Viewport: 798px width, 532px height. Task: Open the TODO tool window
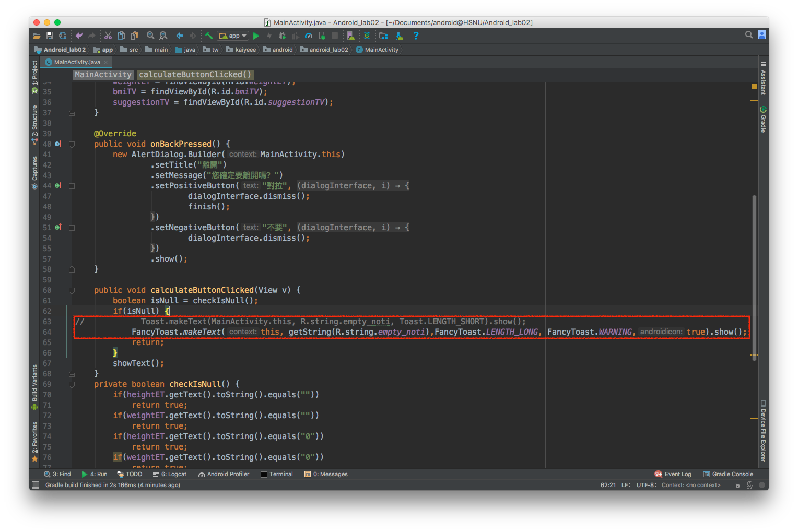(130, 474)
